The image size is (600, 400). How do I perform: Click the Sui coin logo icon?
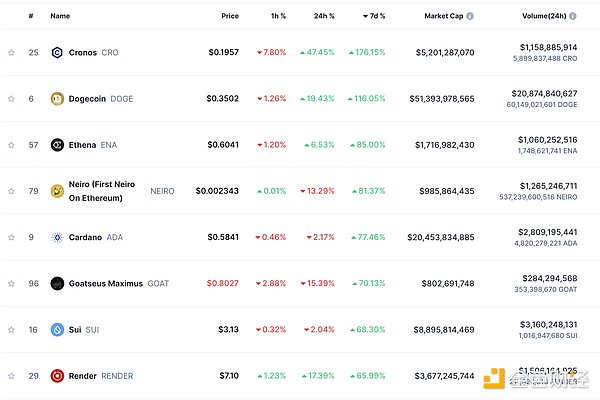click(57, 329)
